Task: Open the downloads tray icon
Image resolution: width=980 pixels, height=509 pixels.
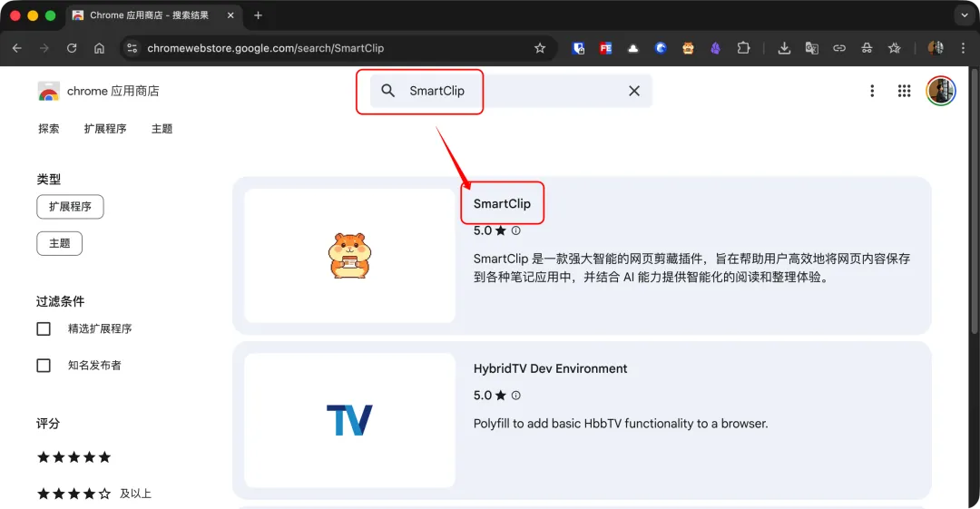Action: click(x=784, y=48)
